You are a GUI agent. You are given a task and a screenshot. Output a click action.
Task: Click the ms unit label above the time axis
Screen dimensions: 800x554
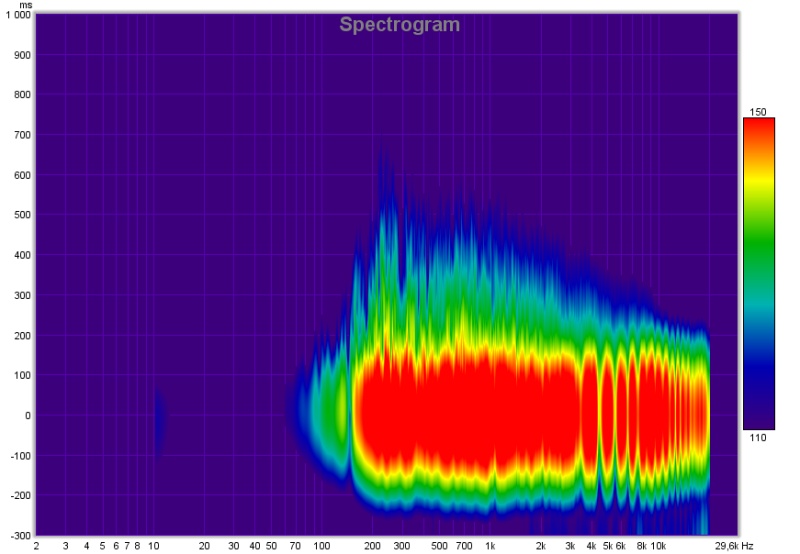click(26, 5)
